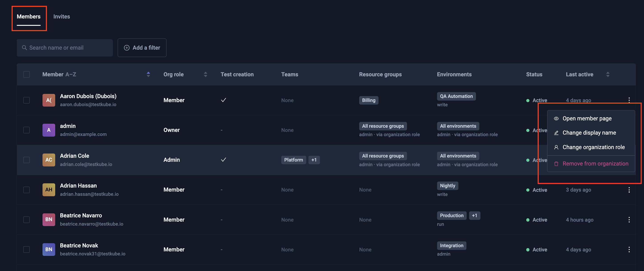Select the checkbox for Beatrice Novak
The image size is (644, 271).
pos(26,249)
